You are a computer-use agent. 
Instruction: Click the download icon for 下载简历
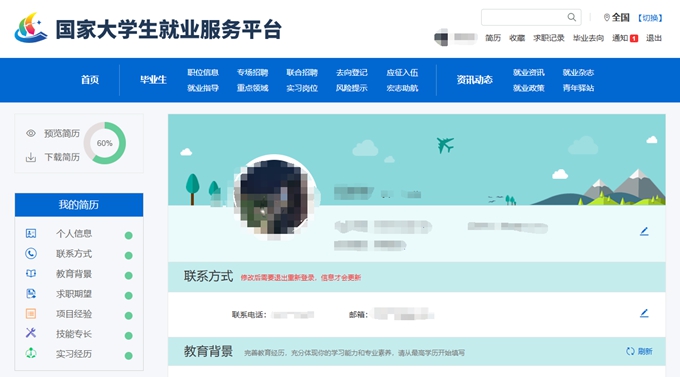coord(31,157)
